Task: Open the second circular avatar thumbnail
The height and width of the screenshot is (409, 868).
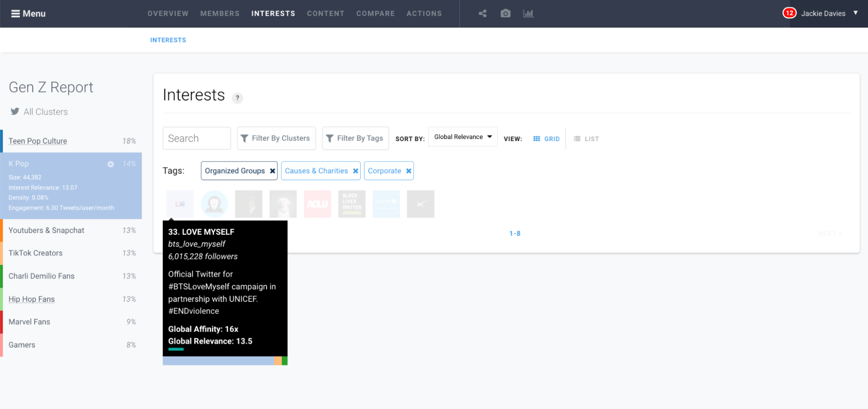Action: [x=214, y=204]
